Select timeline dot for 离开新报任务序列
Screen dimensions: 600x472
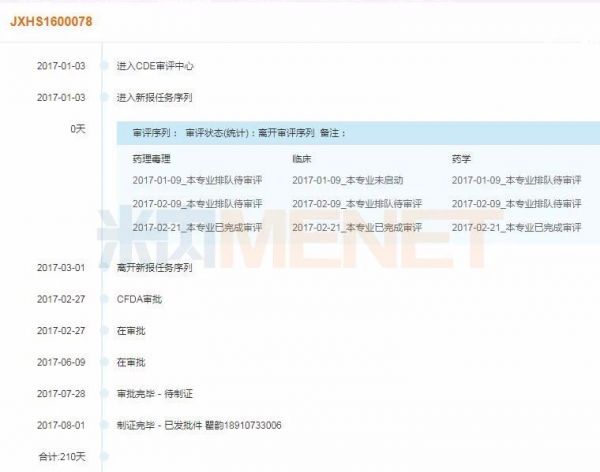(103, 267)
